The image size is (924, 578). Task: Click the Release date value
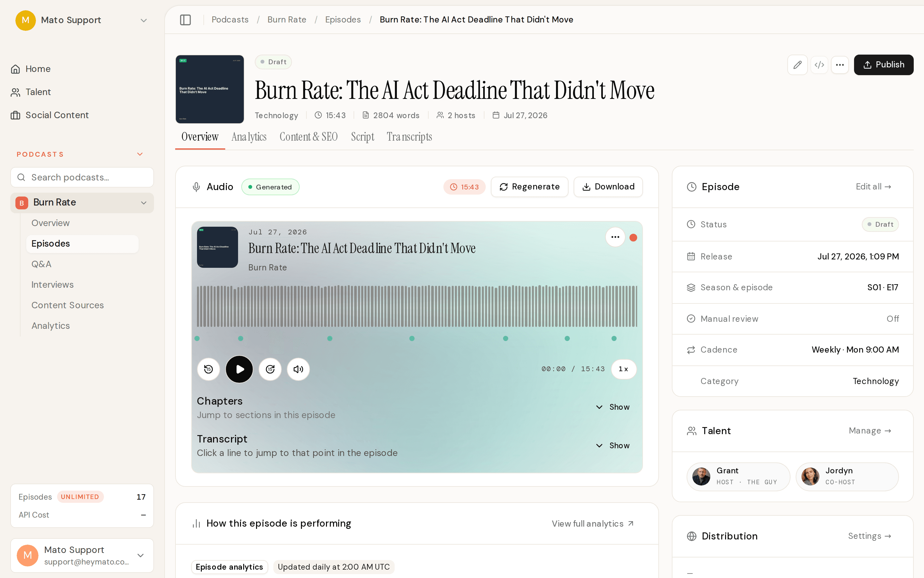tap(858, 257)
